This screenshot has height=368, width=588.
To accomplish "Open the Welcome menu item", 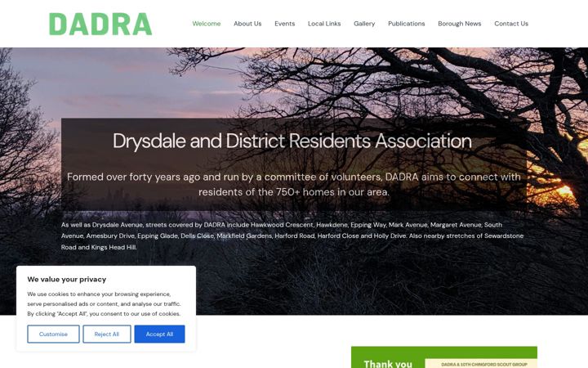I will 207,24.
